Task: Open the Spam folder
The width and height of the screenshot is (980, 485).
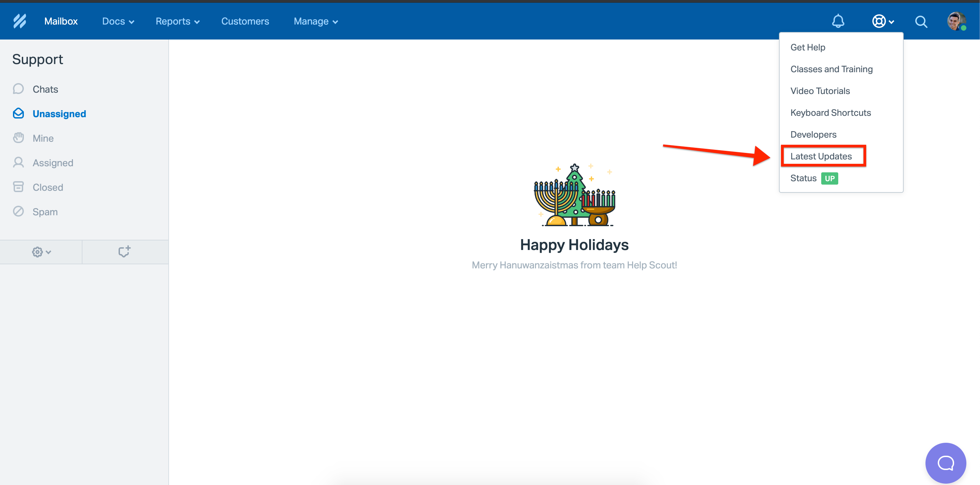Action: 45,212
